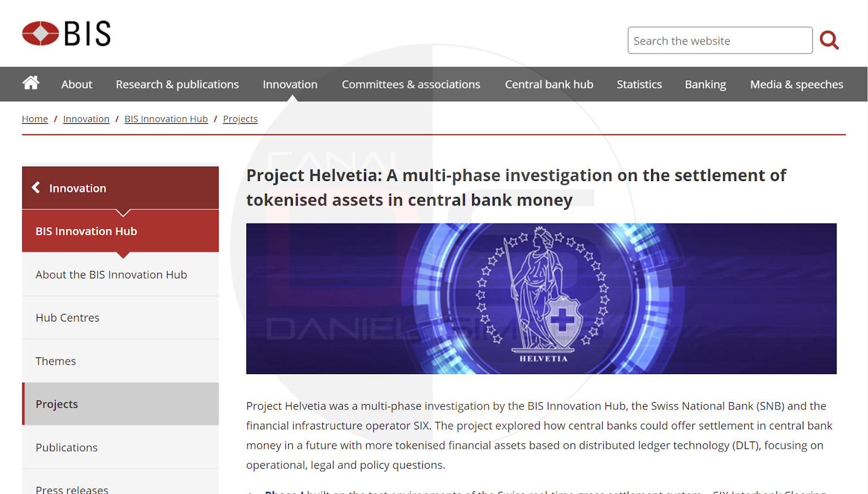The width and height of the screenshot is (868, 494).
Task: Follow the BIS Innovation Hub breadcrumb
Action: click(166, 119)
